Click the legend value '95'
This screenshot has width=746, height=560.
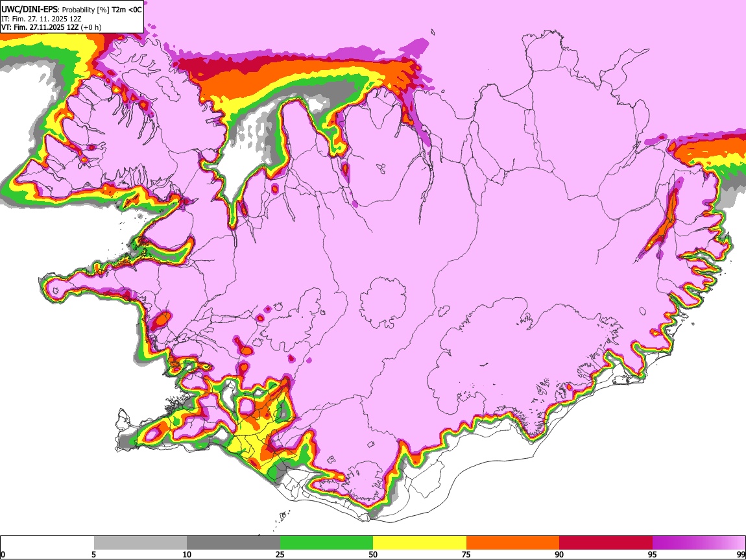(x=653, y=554)
